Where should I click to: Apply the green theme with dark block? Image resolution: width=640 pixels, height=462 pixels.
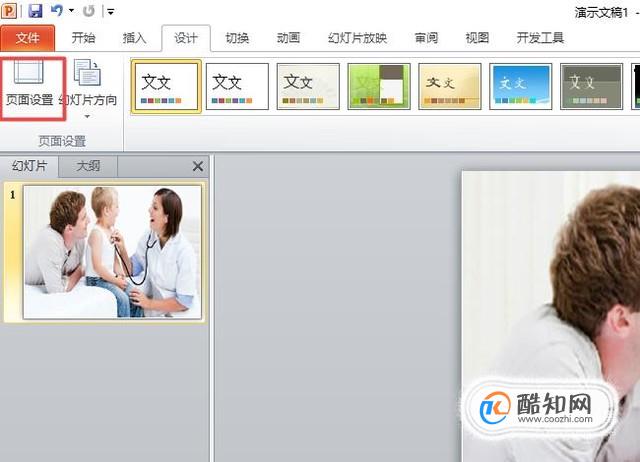[x=379, y=86]
